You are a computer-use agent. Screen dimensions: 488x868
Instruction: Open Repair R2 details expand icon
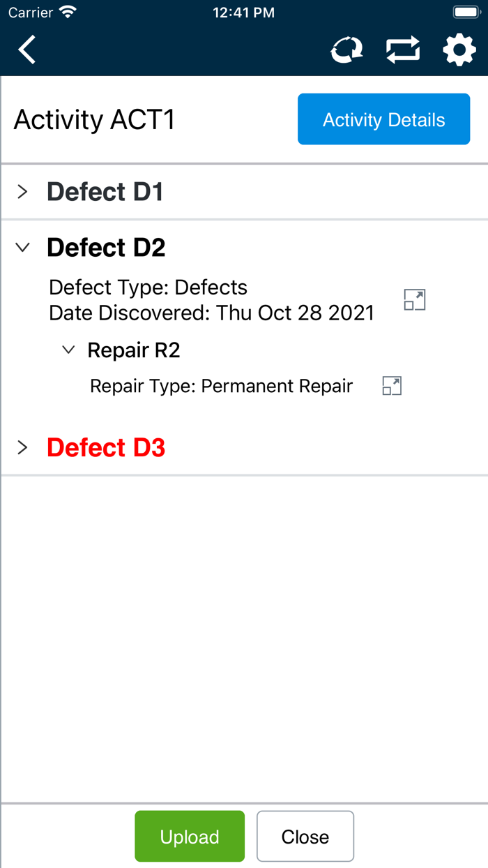click(392, 386)
